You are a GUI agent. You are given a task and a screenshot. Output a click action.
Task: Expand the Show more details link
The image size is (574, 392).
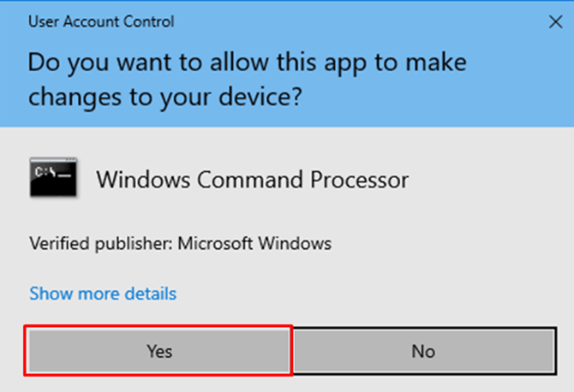tap(103, 294)
